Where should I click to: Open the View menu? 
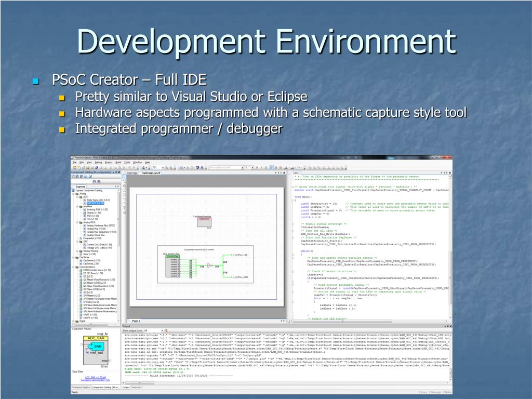click(89, 163)
